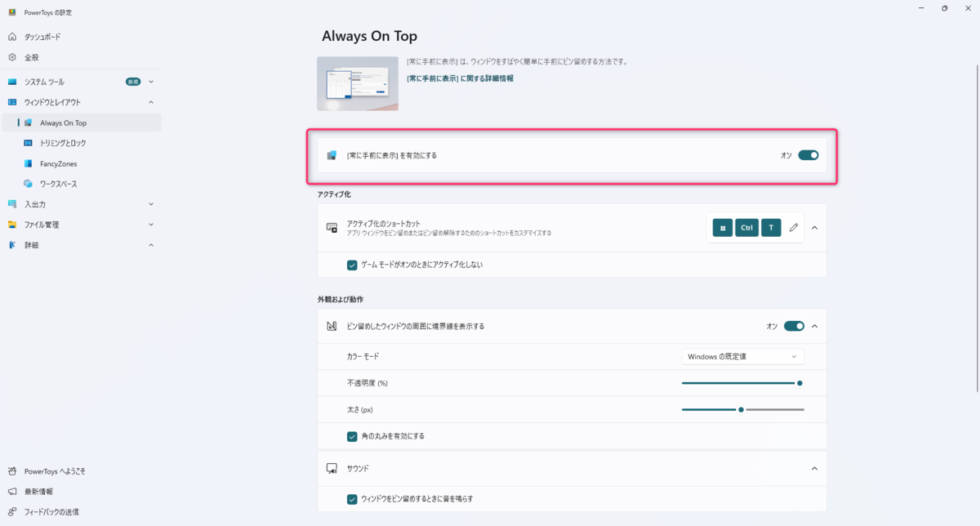The height and width of the screenshot is (526, 980).
Task: Click the カラー モード label
Action: 363,356
